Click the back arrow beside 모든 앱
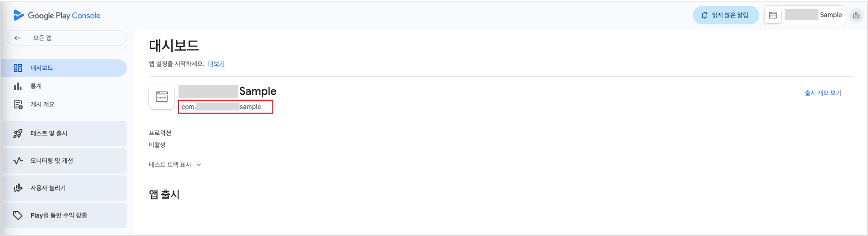Image resolution: width=868 pixels, height=236 pixels. [18, 38]
